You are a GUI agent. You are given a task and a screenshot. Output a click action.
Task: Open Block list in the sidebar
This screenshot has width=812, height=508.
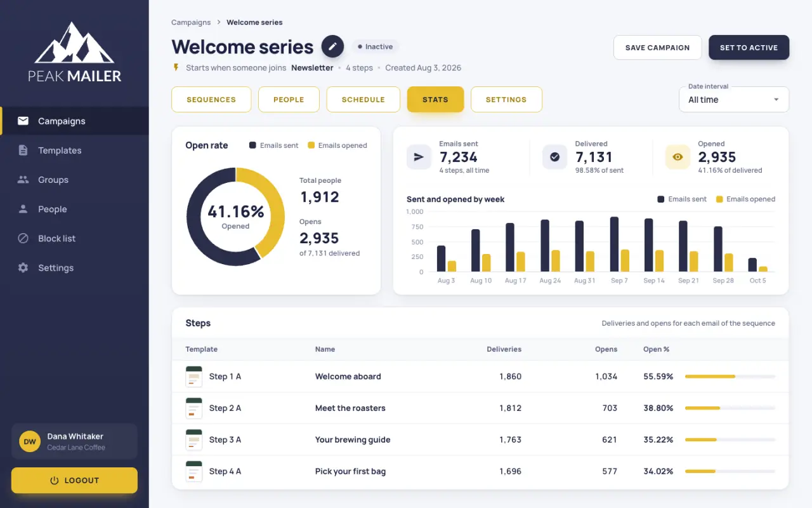click(74, 238)
